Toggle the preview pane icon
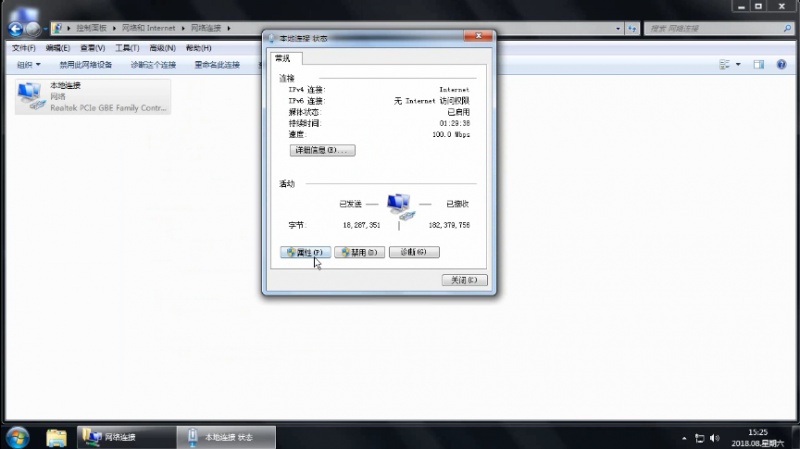Image resolution: width=800 pixels, height=449 pixels. pos(759,64)
